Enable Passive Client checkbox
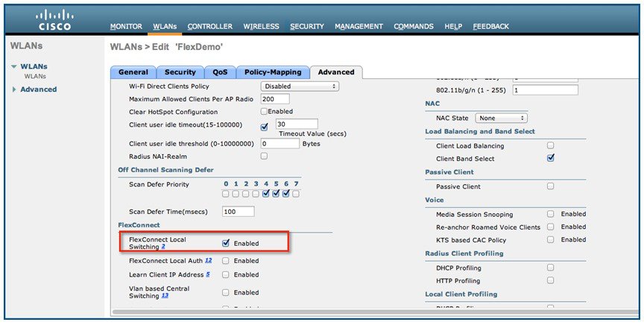Image resolution: width=644 pixels, height=325 pixels. tap(550, 186)
